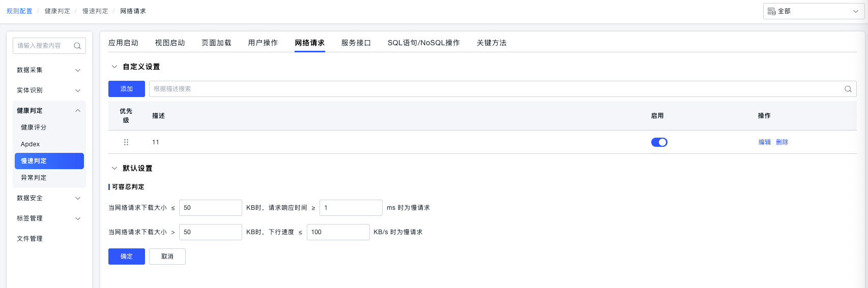Click the sidebar search magnifier icon
The height and width of the screenshot is (288, 868).
click(77, 46)
